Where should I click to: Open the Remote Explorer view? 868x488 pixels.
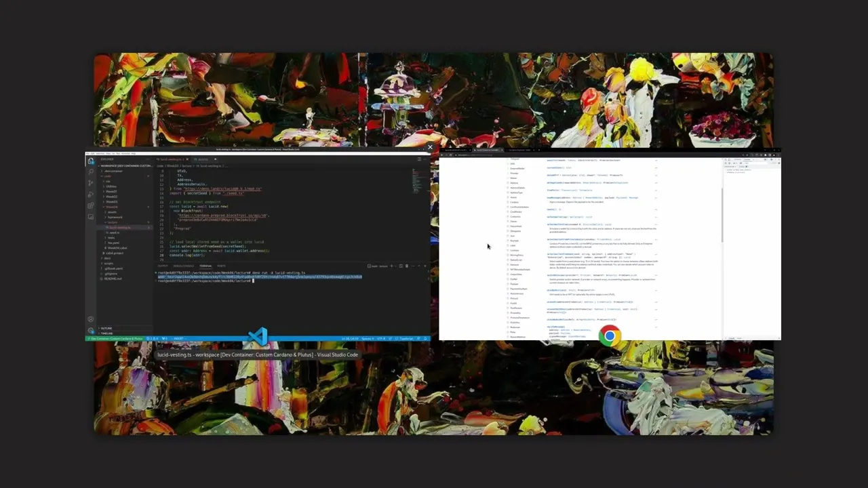[91, 216]
